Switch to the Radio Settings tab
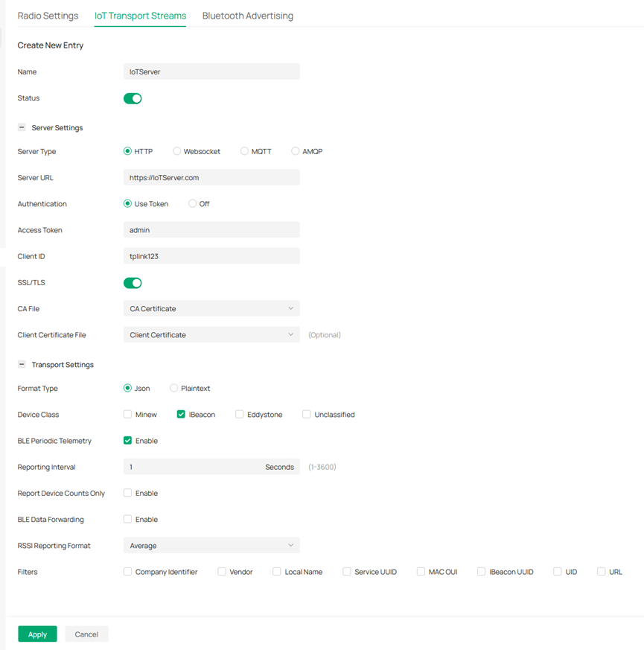The height and width of the screenshot is (650, 644). pyautogui.click(x=48, y=15)
